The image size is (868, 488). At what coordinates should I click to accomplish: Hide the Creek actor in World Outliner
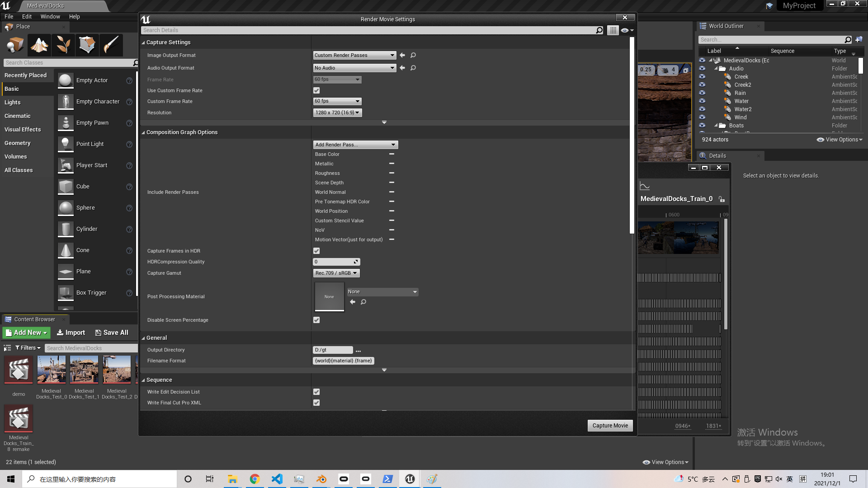(702, 77)
